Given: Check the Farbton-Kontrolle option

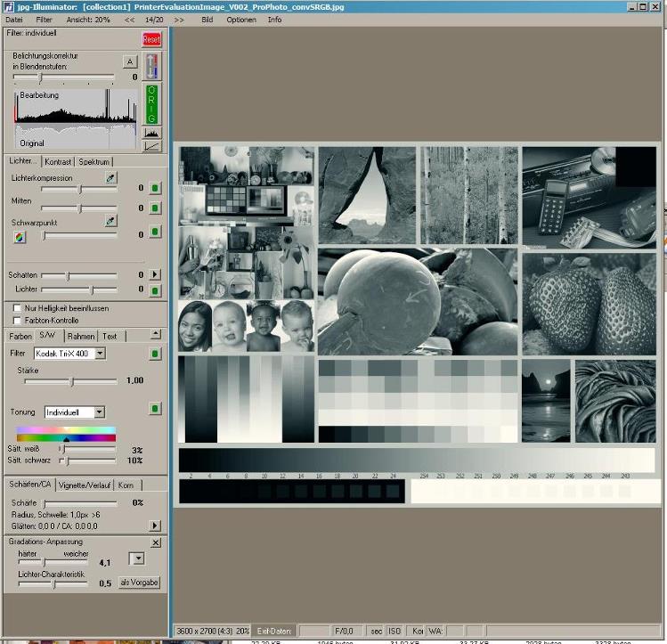Looking at the screenshot, I should [x=17, y=320].
